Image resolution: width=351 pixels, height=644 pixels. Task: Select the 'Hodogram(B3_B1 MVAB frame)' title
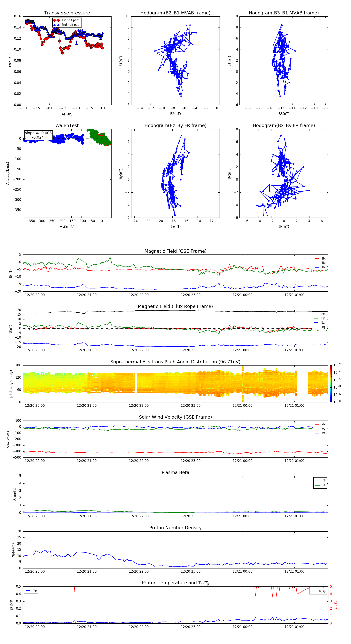coord(284,13)
